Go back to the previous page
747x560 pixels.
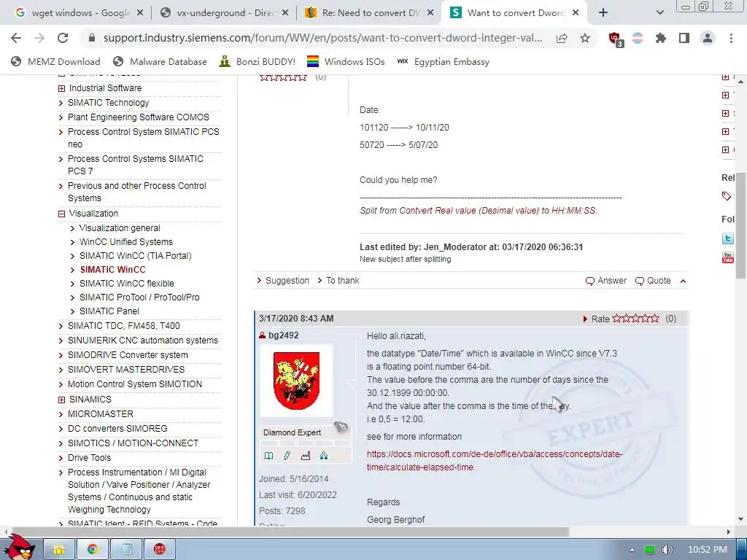(x=16, y=38)
